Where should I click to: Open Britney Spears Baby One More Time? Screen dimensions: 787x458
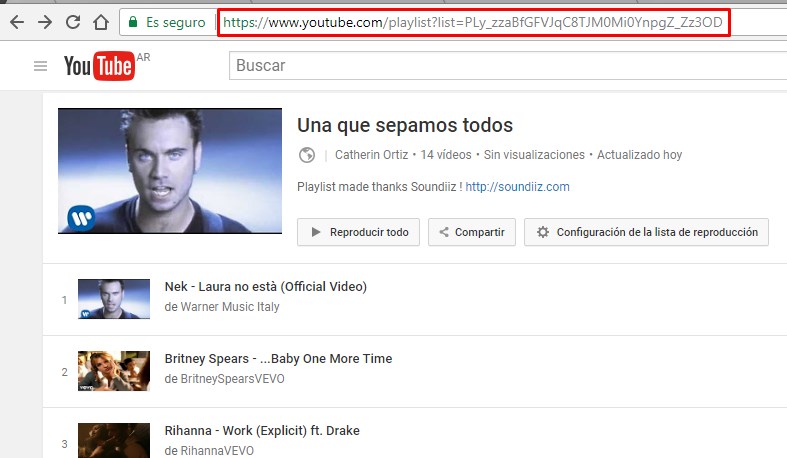tap(279, 359)
